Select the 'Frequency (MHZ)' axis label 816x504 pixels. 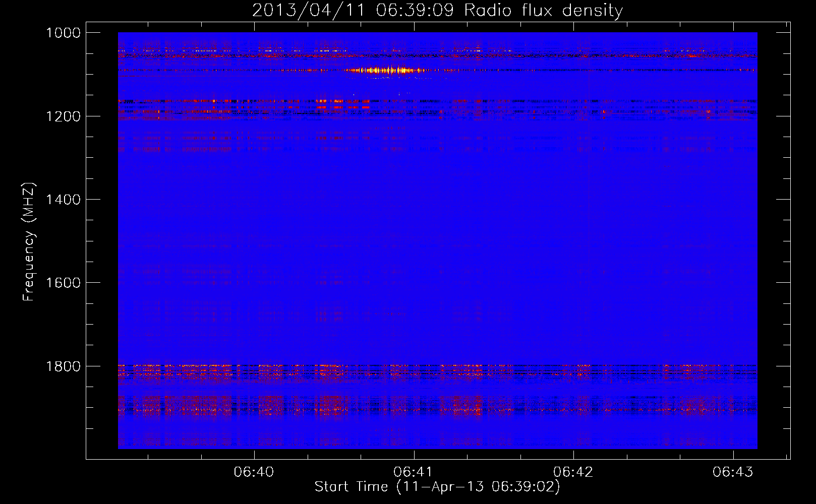29,242
